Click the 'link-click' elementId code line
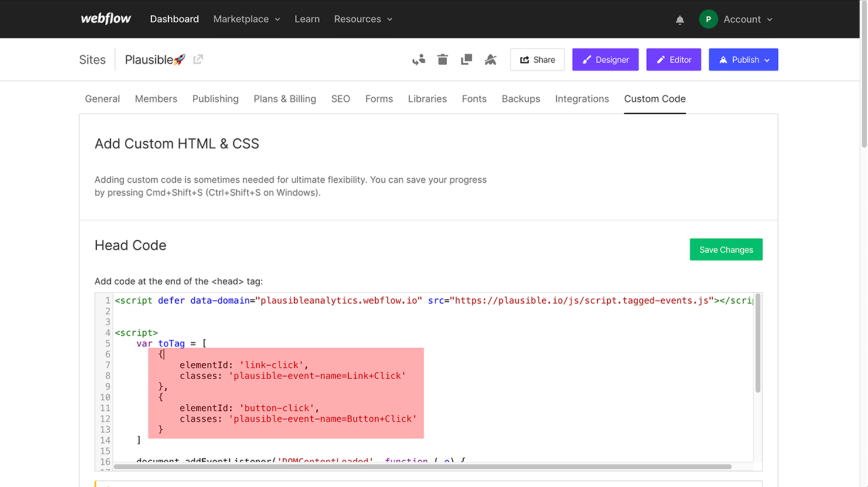Screen dimensions: 868x487 244,365
